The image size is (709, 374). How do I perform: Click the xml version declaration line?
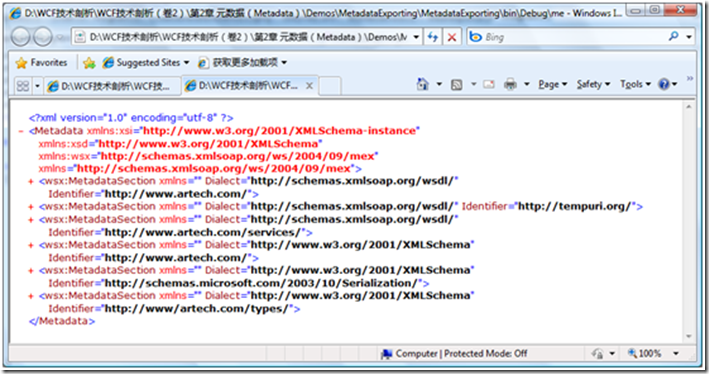(131, 118)
